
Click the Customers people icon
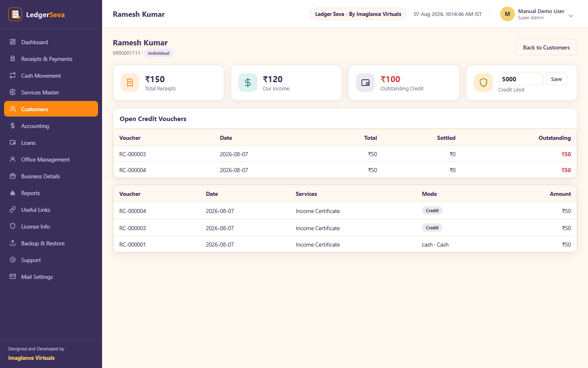[x=13, y=109]
